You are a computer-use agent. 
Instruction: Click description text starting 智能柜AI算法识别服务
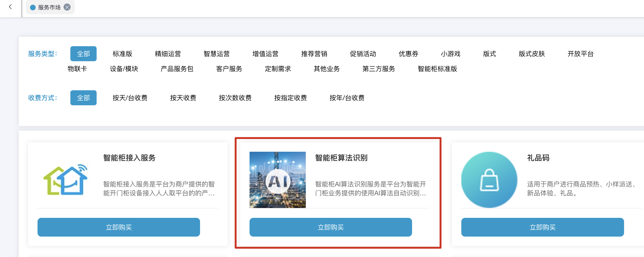point(371,189)
